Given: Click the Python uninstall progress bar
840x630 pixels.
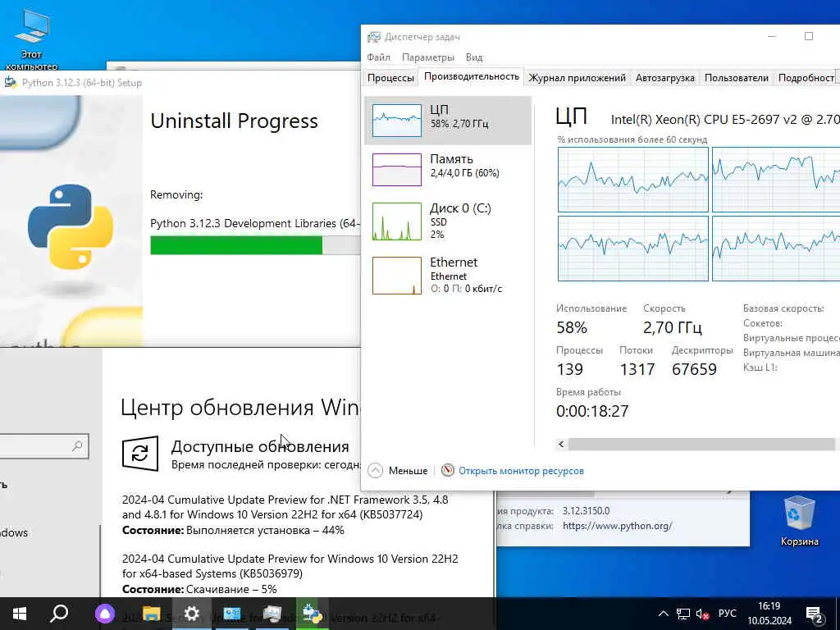Looking at the screenshot, I should [255, 245].
